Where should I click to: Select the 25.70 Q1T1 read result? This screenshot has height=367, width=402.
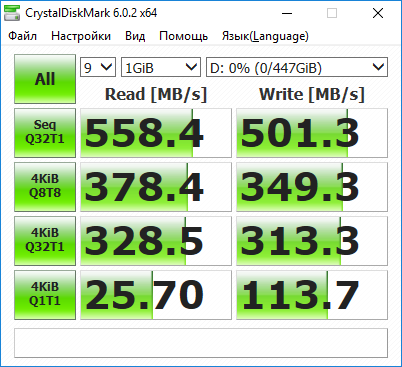click(x=156, y=295)
